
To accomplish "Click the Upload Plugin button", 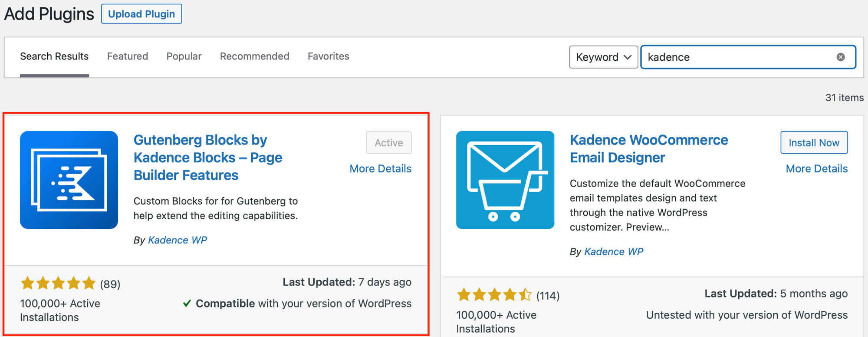I will tap(141, 14).
